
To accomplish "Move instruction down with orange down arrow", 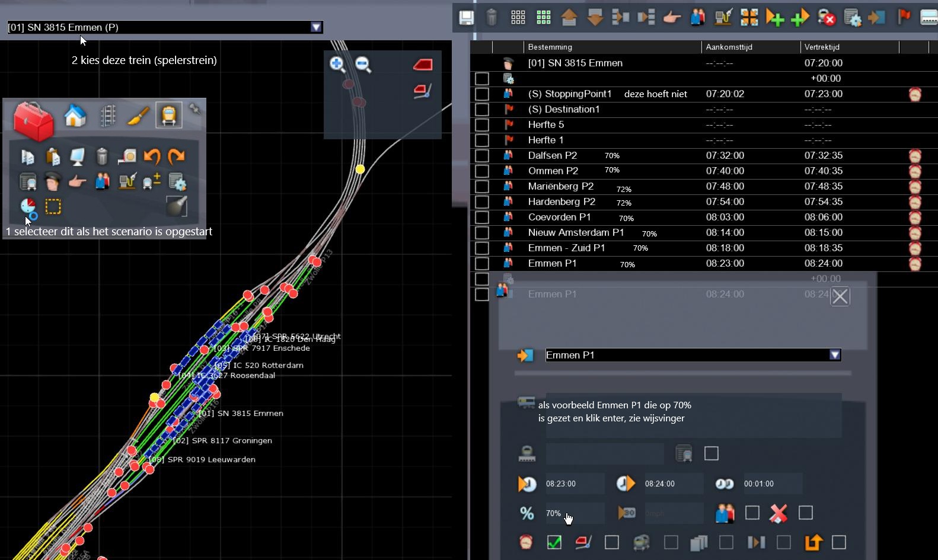I will pyautogui.click(x=595, y=18).
